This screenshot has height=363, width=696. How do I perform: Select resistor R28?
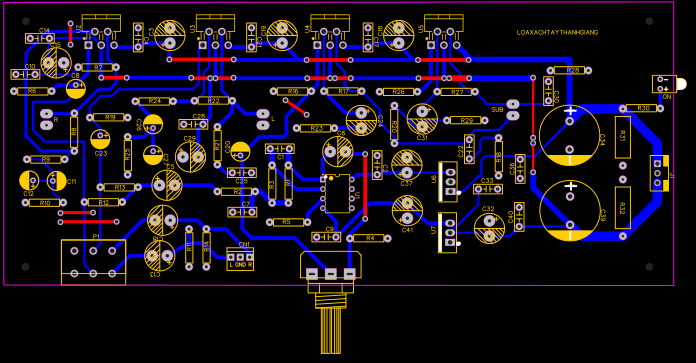570,70
